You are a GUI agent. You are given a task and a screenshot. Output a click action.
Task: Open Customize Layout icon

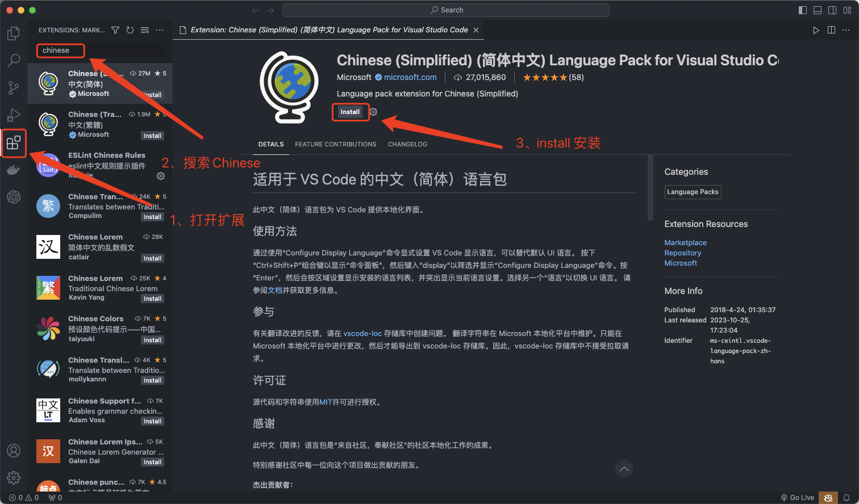pos(847,10)
